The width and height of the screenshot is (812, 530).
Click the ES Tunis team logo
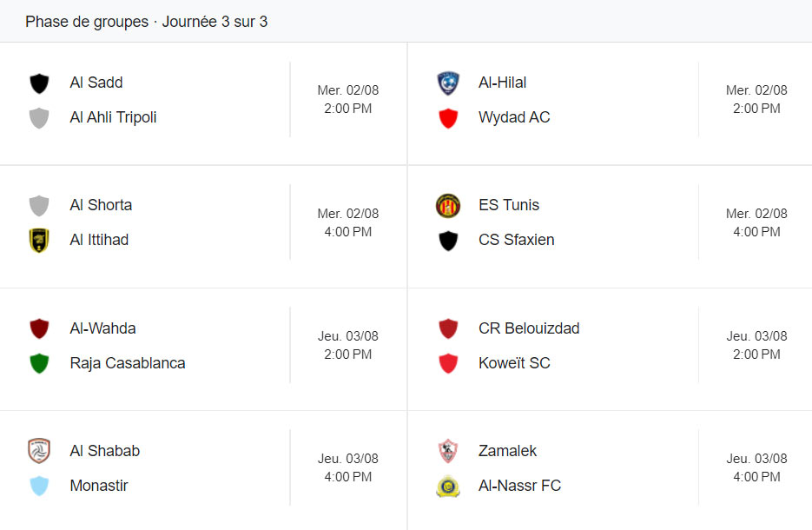click(x=448, y=206)
